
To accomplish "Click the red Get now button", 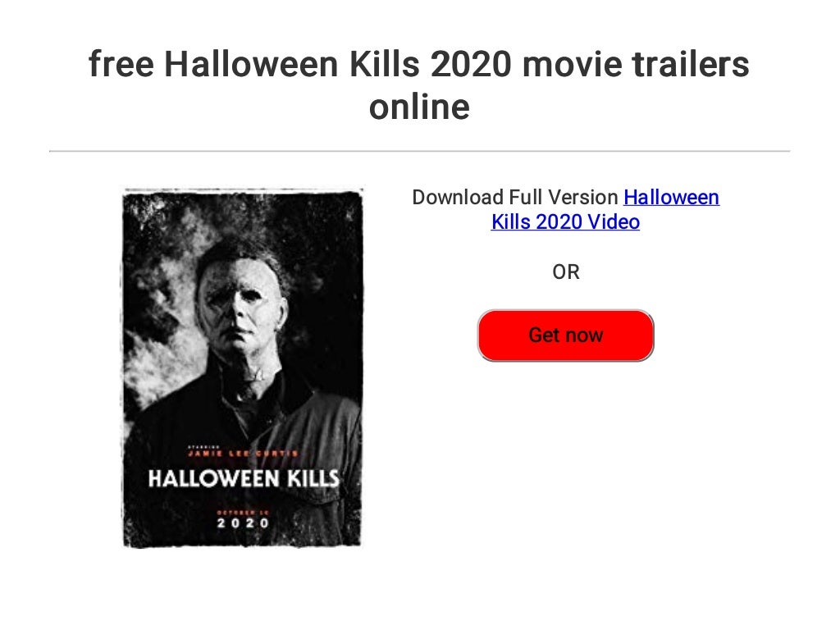I will [565, 336].
